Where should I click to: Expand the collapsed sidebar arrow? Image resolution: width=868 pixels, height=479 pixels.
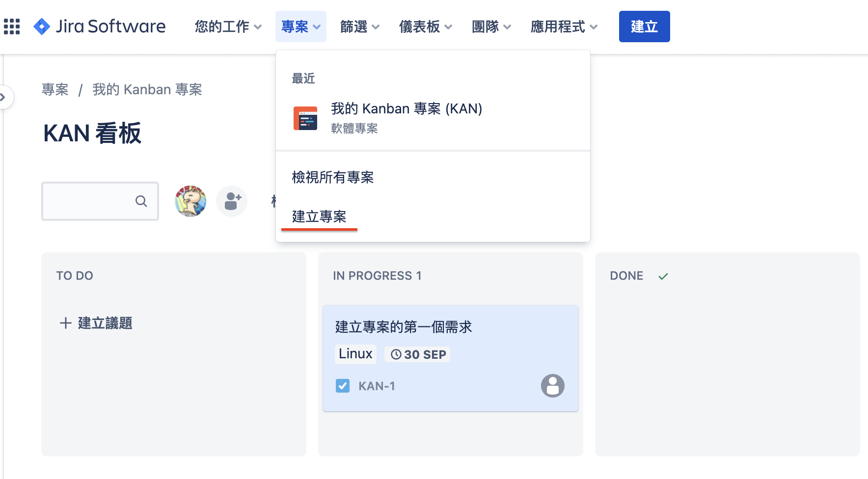click(4, 97)
